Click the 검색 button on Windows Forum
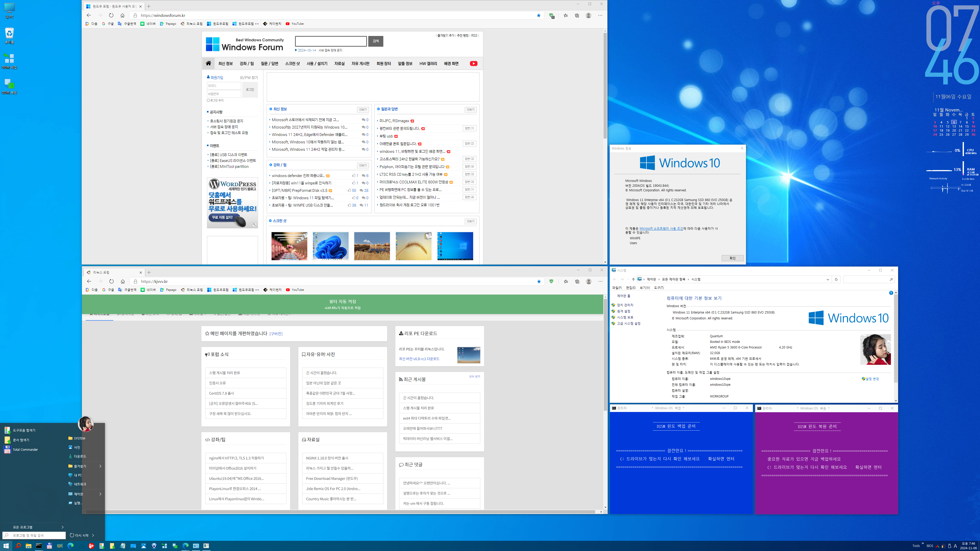The height and width of the screenshot is (551, 980). 375,41
